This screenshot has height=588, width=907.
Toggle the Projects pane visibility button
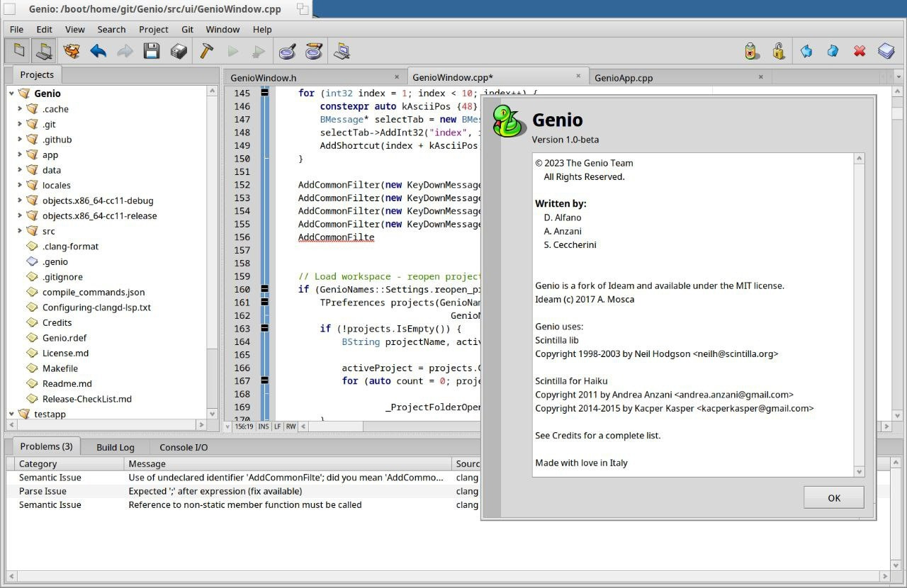coord(19,51)
